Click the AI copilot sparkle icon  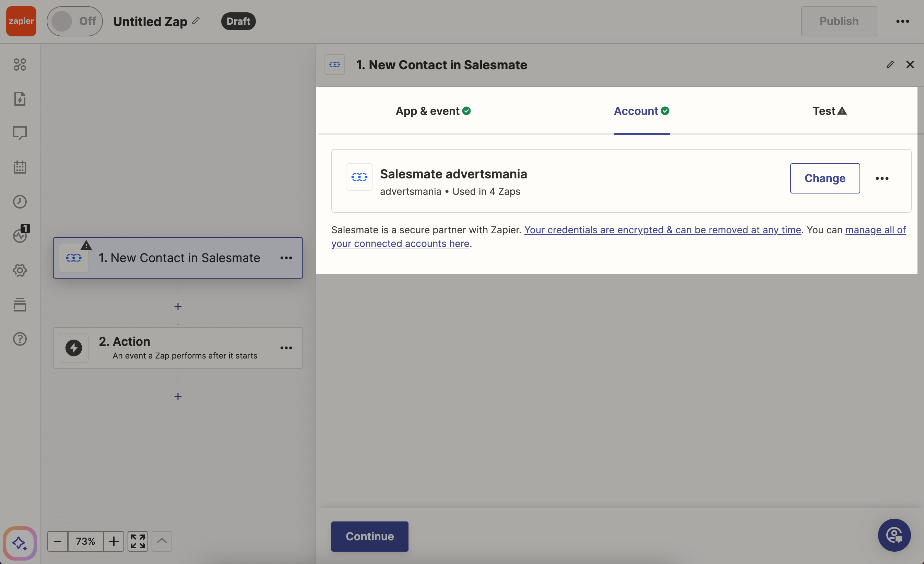20,543
